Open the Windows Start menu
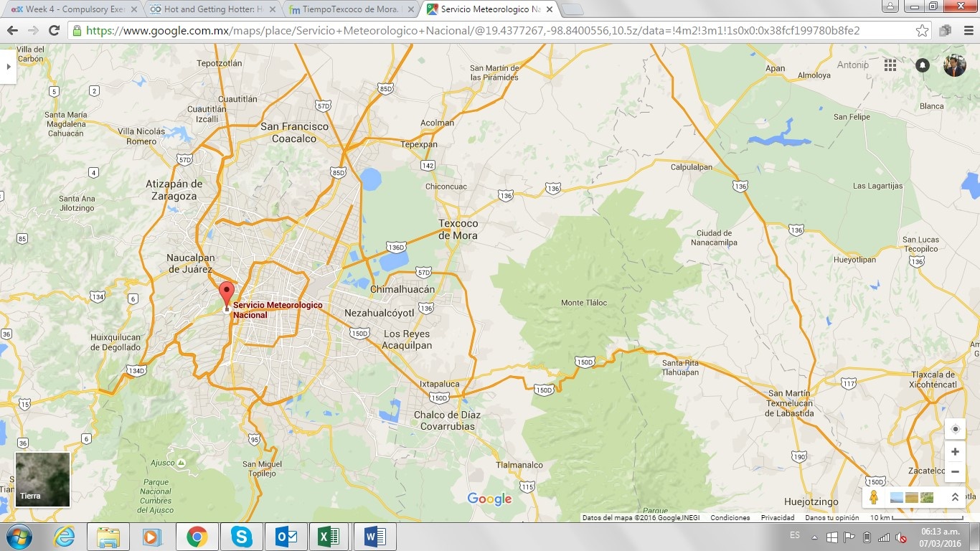This screenshot has width=980, height=551. pyautogui.click(x=18, y=537)
